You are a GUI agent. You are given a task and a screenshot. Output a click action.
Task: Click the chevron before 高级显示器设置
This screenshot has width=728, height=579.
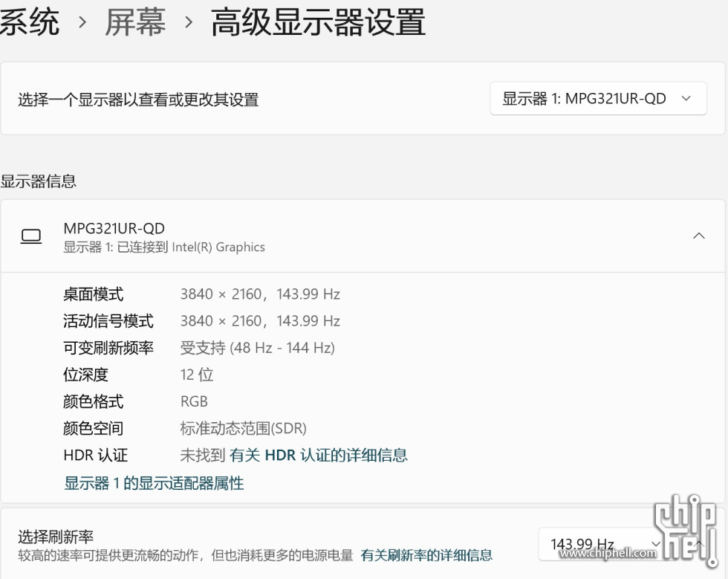point(189,23)
